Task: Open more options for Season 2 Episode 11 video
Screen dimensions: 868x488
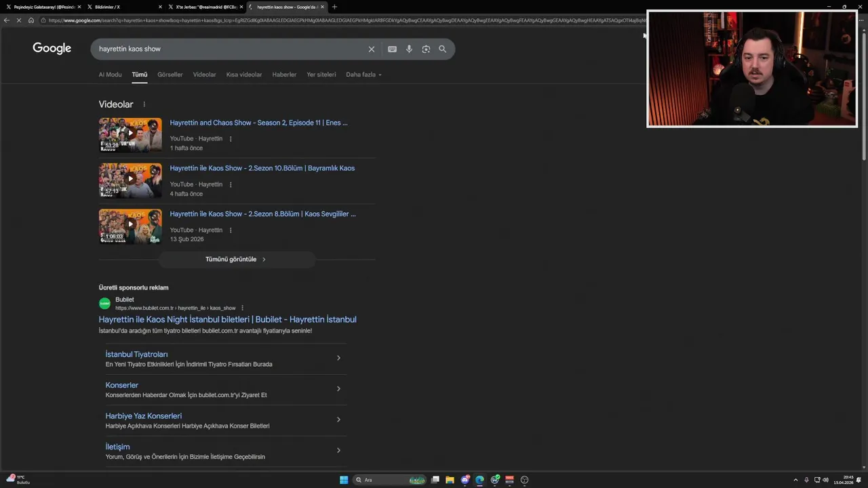Action: click(x=231, y=139)
